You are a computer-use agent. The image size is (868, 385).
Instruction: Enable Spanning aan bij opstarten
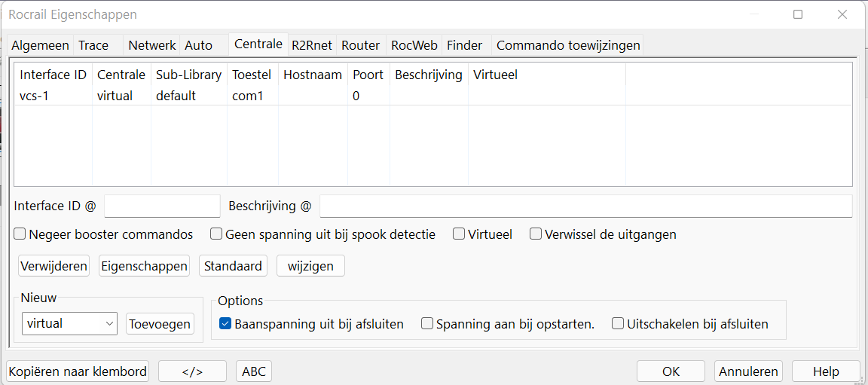(x=427, y=324)
